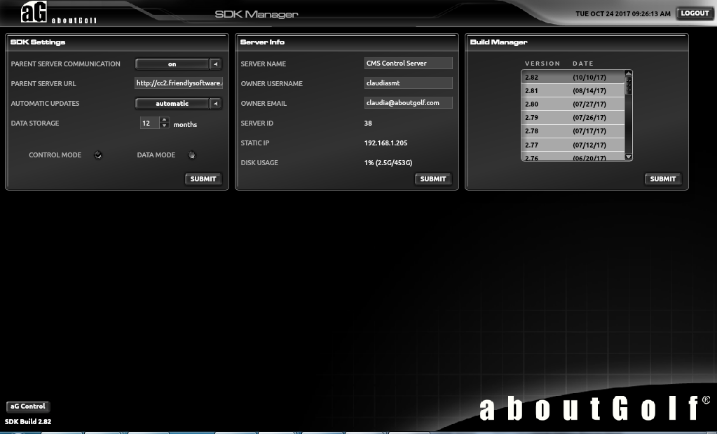Click the build list scrollbar thumb
The width and height of the screenshot is (717, 434).
pyautogui.click(x=628, y=85)
